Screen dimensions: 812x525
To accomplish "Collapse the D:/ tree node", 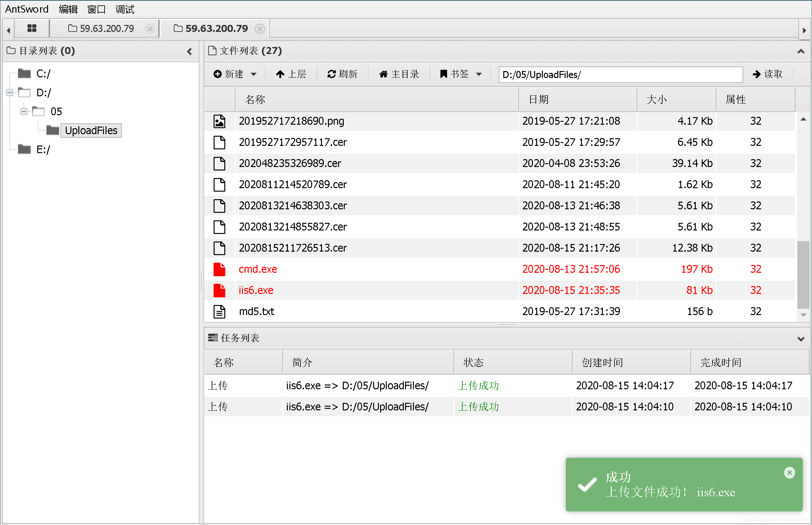I will click(9, 92).
